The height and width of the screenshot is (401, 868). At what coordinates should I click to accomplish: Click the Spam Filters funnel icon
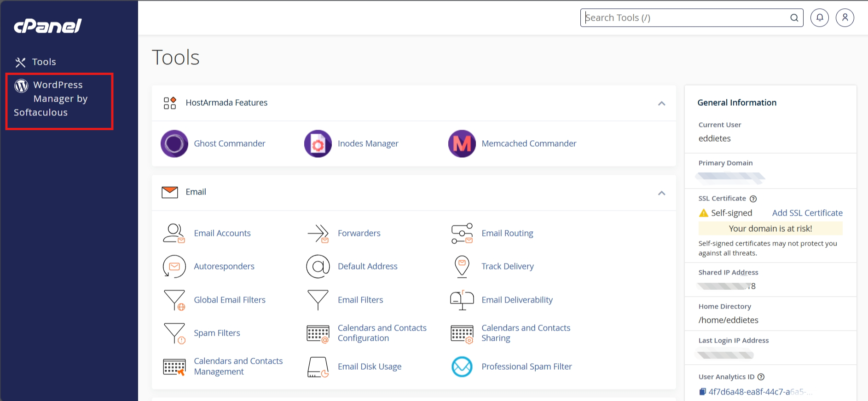(174, 333)
